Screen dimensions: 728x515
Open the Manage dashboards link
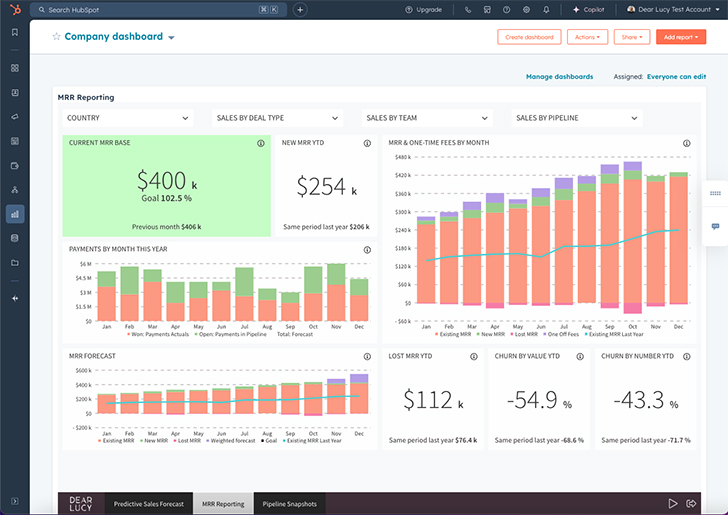pos(559,76)
